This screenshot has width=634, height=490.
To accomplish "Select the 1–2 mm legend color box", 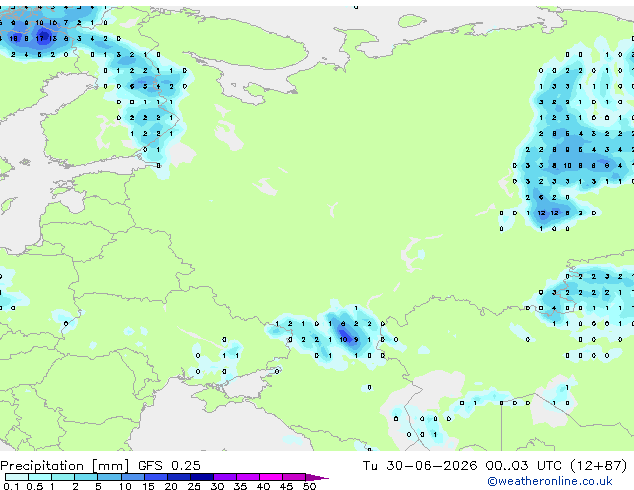I will pyautogui.click(x=63, y=477).
